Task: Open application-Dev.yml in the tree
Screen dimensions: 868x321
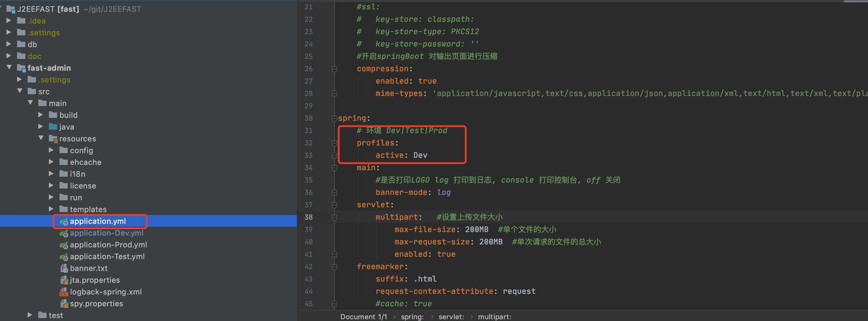Action: tap(107, 233)
